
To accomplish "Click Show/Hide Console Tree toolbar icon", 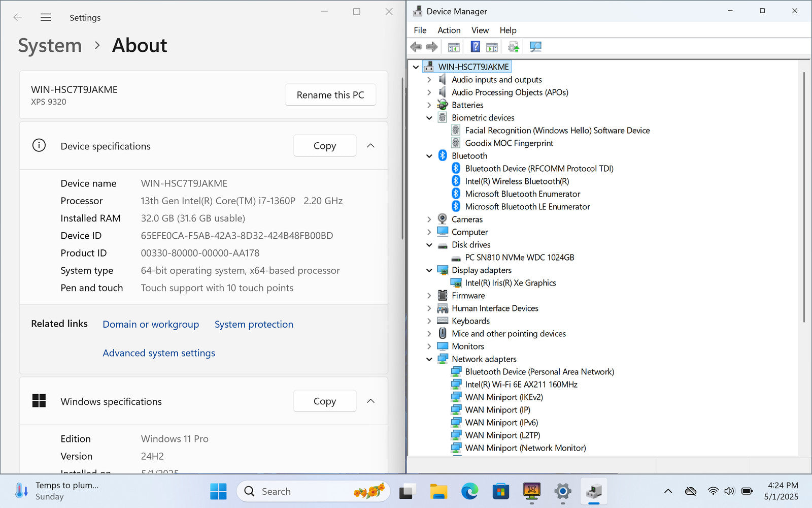I will (x=454, y=47).
